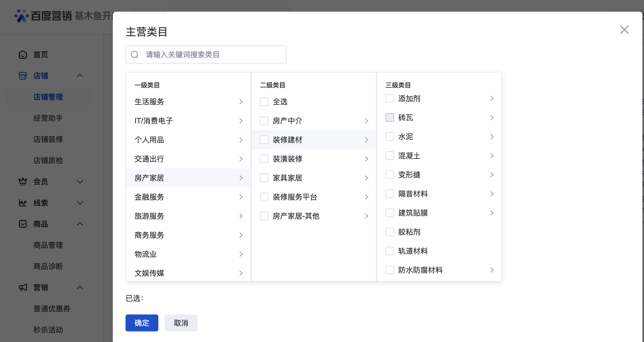Click the megaphone icon beside 营销

(23, 287)
